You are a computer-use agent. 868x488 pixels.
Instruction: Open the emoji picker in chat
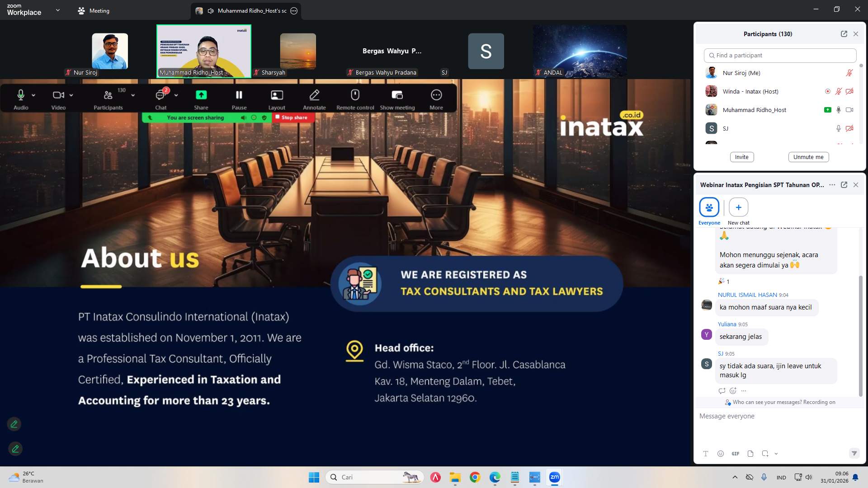click(721, 454)
